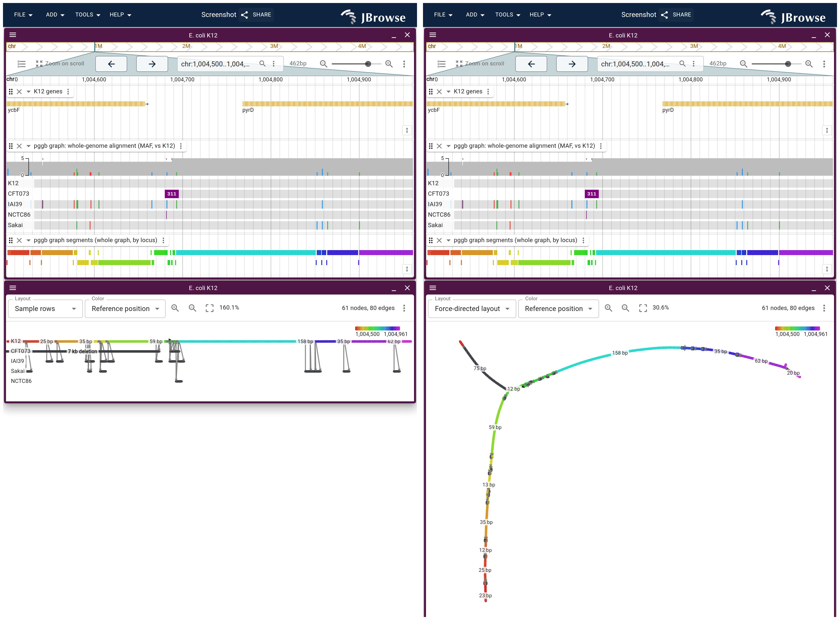Pan right with arrow in right window

point(572,64)
